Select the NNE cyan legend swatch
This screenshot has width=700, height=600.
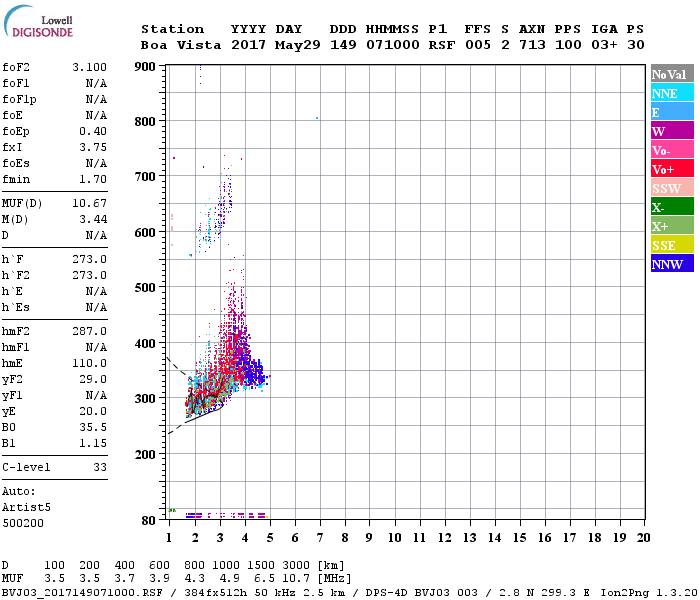pos(672,93)
